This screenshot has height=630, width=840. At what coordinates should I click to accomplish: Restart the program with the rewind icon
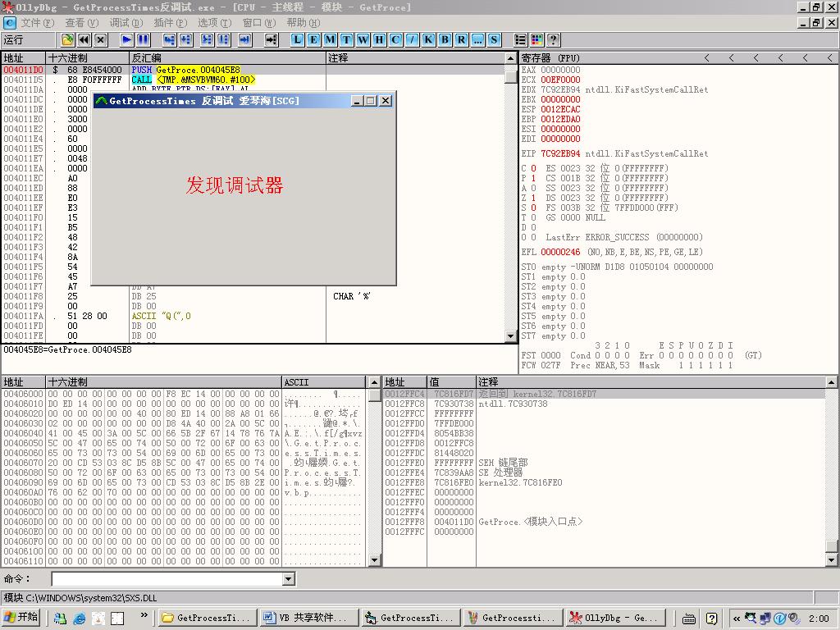(84, 39)
